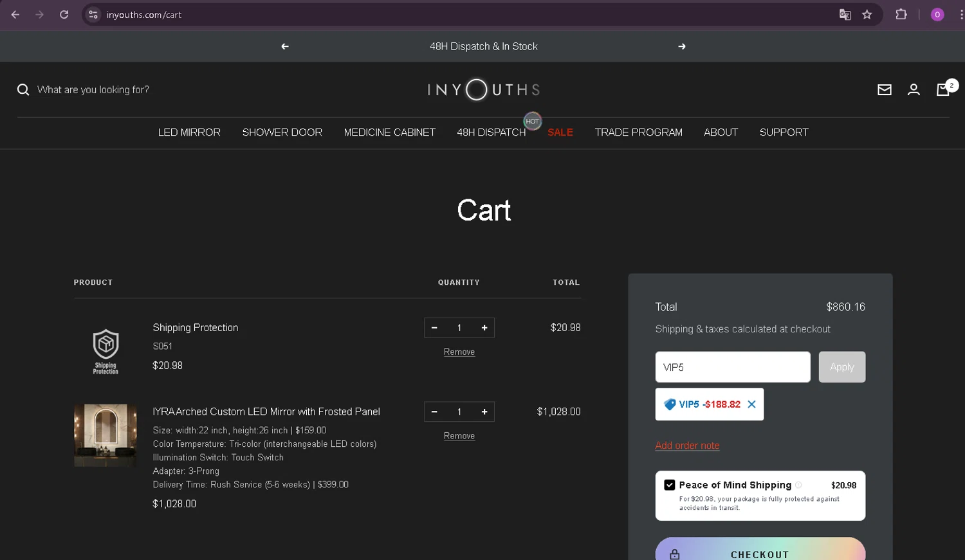Open the SALE menu item
965x560 pixels.
[560, 132]
